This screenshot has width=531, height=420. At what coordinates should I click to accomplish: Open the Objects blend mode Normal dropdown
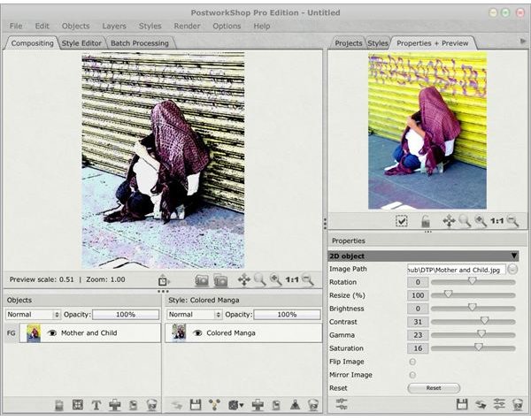point(34,315)
